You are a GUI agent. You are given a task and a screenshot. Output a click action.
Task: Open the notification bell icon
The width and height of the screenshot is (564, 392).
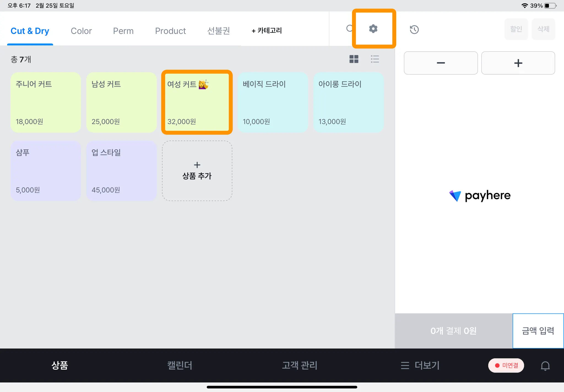click(x=545, y=366)
